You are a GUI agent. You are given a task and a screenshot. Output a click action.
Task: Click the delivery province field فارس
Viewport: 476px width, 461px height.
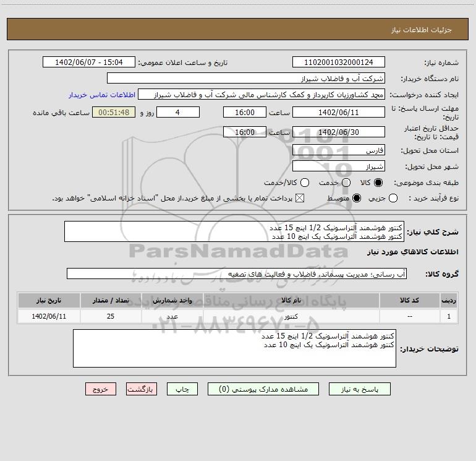pyautogui.click(x=339, y=150)
